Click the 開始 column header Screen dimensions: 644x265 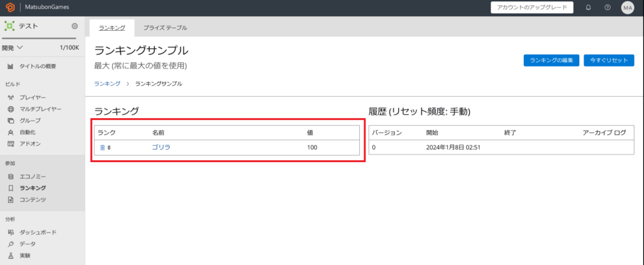tap(433, 132)
